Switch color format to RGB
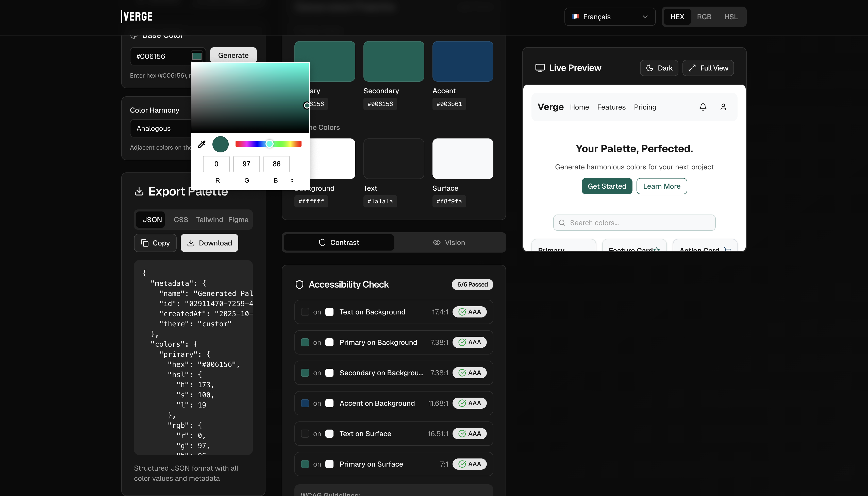Screen dimensions: 868x496 (x=704, y=17)
